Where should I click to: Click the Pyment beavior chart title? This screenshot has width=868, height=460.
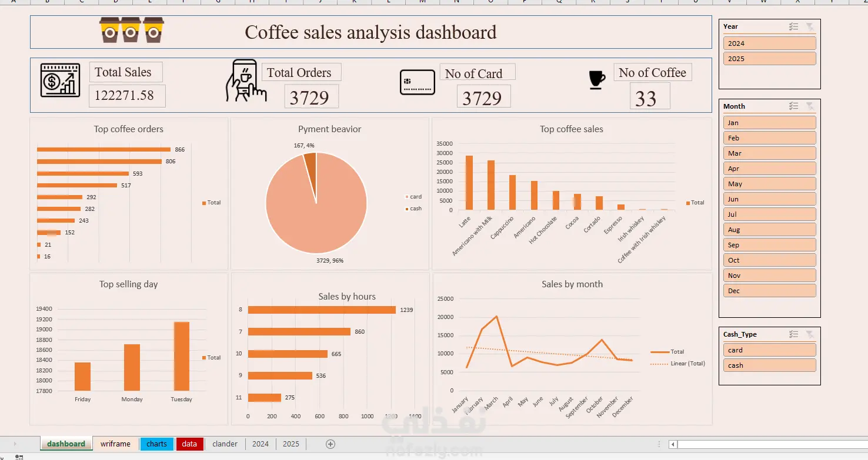(x=330, y=129)
